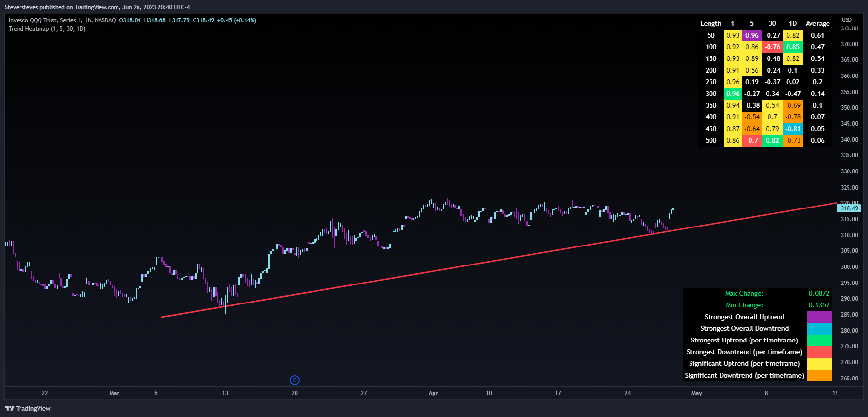Image resolution: width=868 pixels, height=417 pixels.
Task: Click the average value 0.33 in row 200
Action: (818, 70)
